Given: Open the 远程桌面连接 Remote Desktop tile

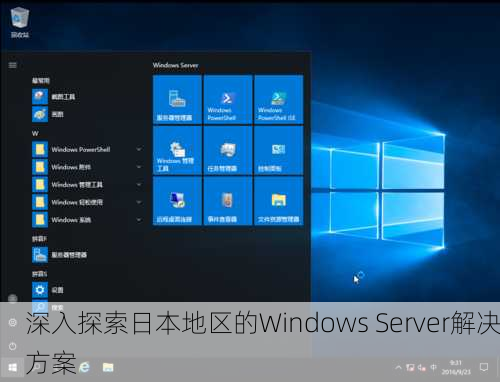Looking at the screenshot, I should pyautogui.click(x=177, y=201).
